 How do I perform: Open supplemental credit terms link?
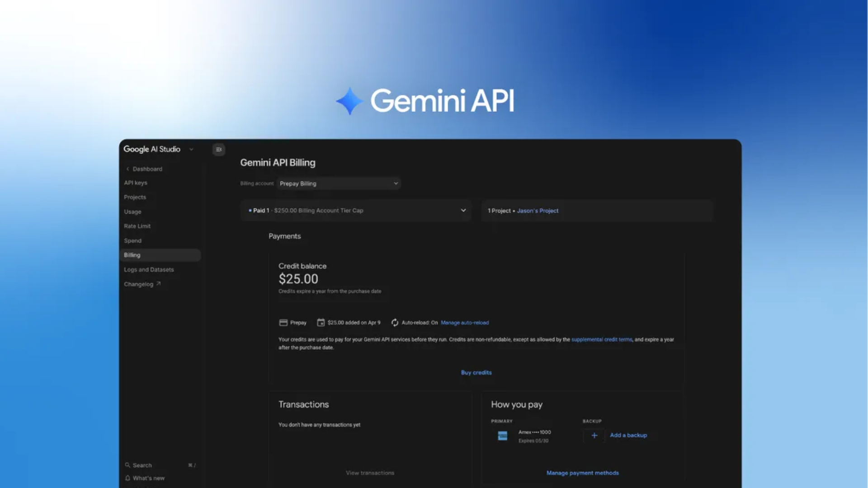pos(602,339)
